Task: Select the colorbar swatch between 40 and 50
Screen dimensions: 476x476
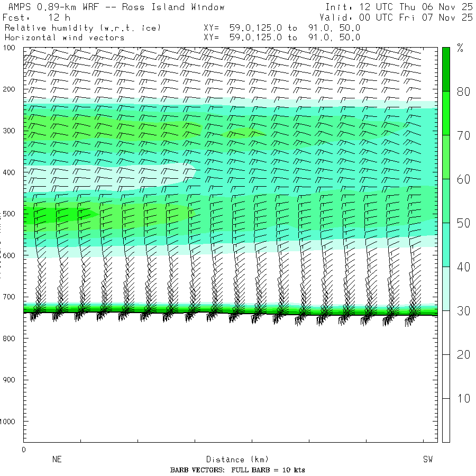Action: point(446,244)
